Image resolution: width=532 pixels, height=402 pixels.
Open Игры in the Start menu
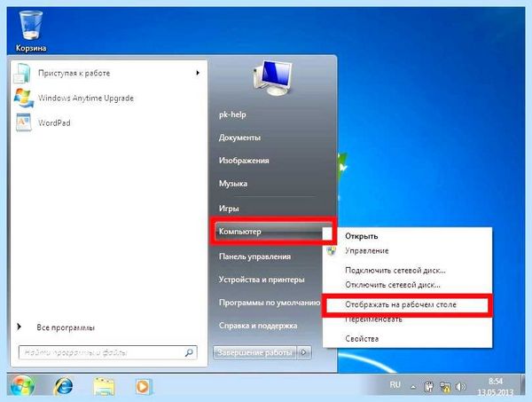coord(229,209)
